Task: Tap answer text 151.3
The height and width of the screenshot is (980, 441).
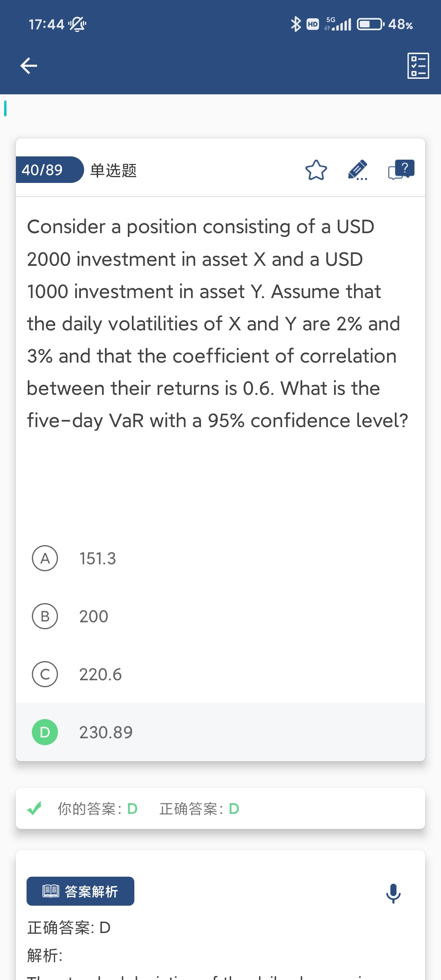Action: (x=98, y=559)
